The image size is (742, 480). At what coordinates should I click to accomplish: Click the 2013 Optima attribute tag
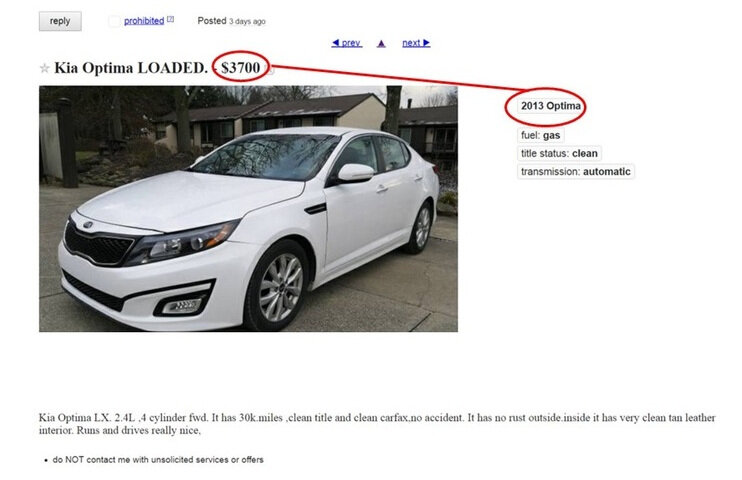551,106
